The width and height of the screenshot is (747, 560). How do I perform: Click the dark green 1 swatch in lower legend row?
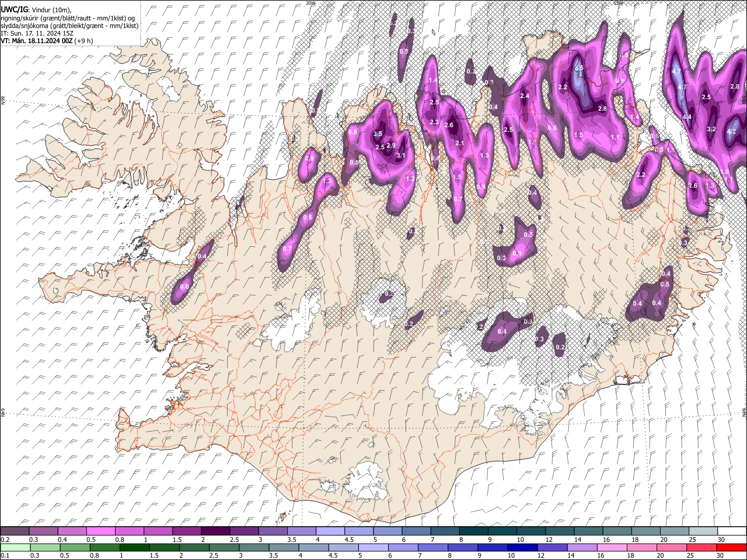(x=134, y=548)
